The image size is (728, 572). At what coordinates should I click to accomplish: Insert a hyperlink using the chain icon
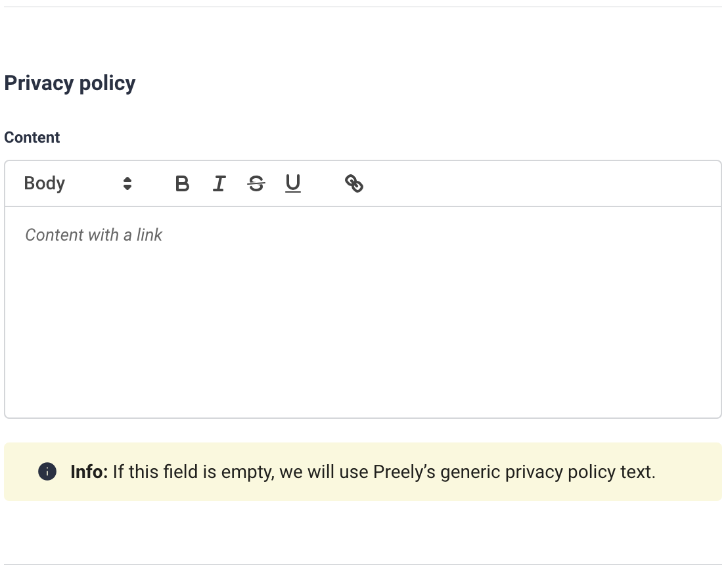click(353, 183)
